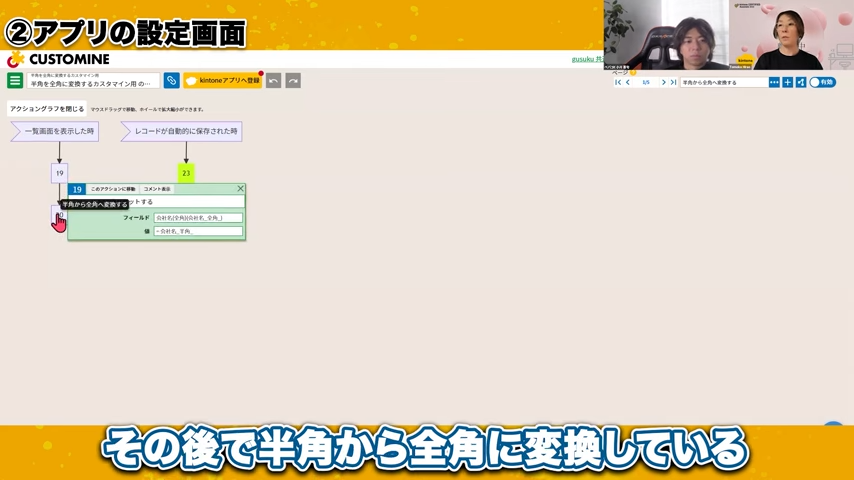
Task: Click the blue '19' badge in popup
Action: click(x=77, y=189)
